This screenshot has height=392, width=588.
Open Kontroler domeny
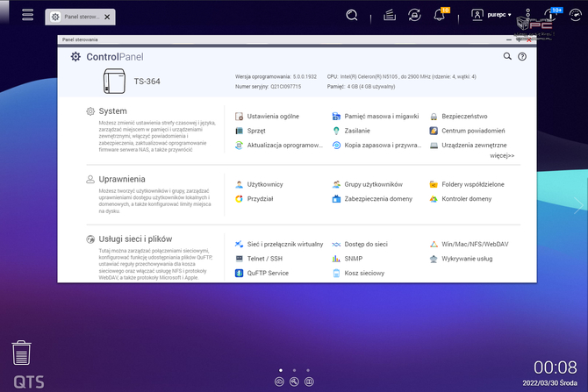pyautogui.click(x=460, y=198)
